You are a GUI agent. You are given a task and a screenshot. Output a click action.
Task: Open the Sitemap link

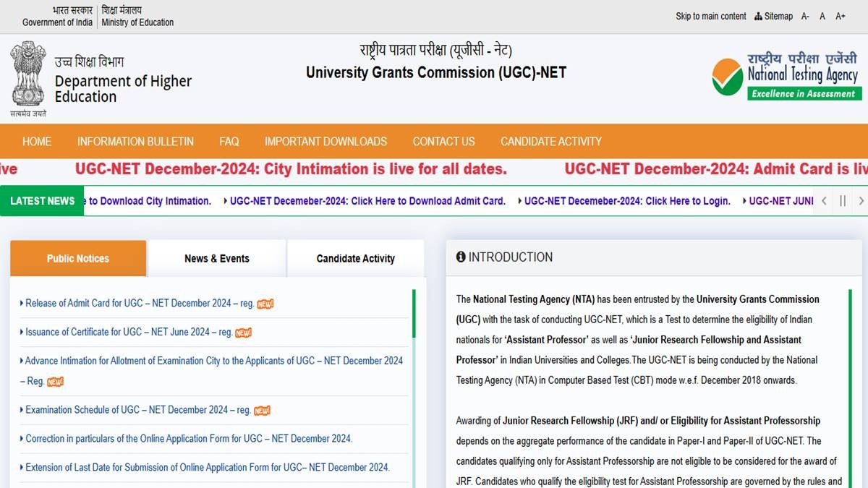point(773,16)
